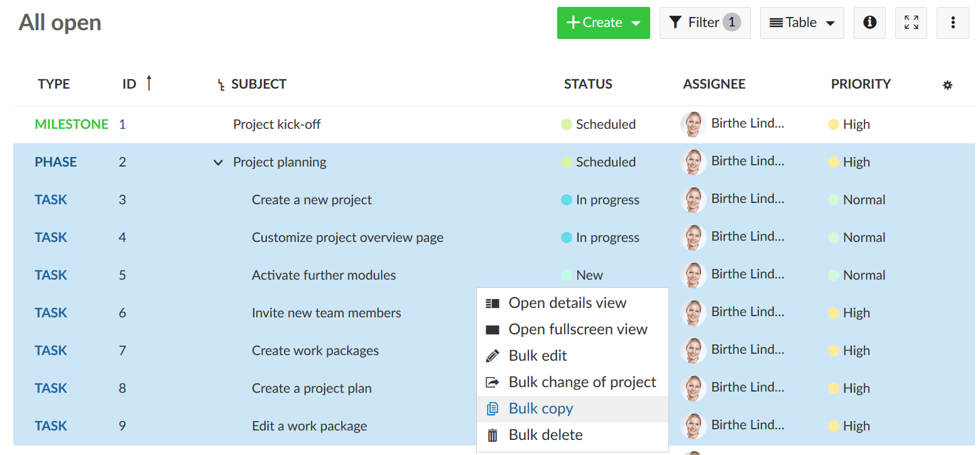Click Birthe's avatar in Project kick-off row
The width and height of the screenshot is (980, 455).
(693, 124)
